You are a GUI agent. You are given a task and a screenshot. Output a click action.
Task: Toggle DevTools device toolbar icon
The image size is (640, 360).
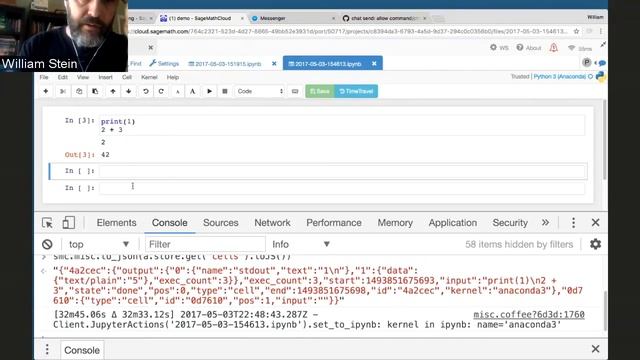tap(68, 223)
